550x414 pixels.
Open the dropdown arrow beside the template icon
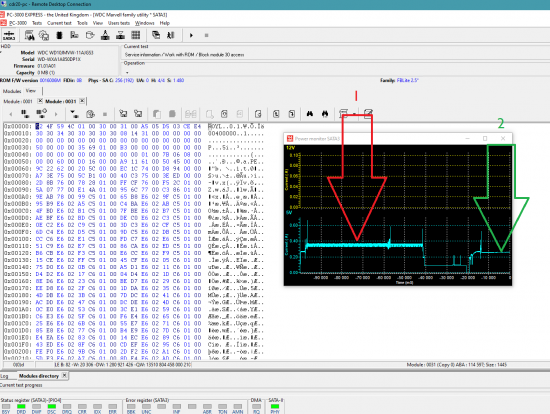pos(355,114)
